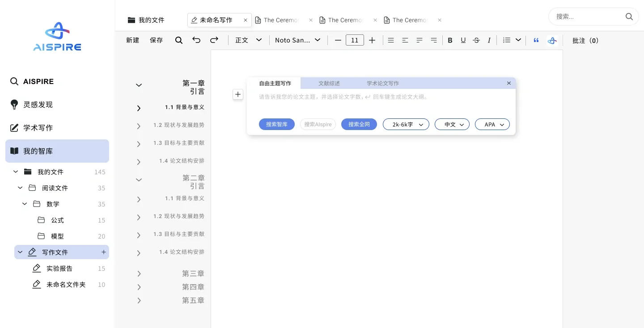The width and height of the screenshot is (644, 328).
Task: Expand 第四章 in outline
Action: tap(139, 287)
